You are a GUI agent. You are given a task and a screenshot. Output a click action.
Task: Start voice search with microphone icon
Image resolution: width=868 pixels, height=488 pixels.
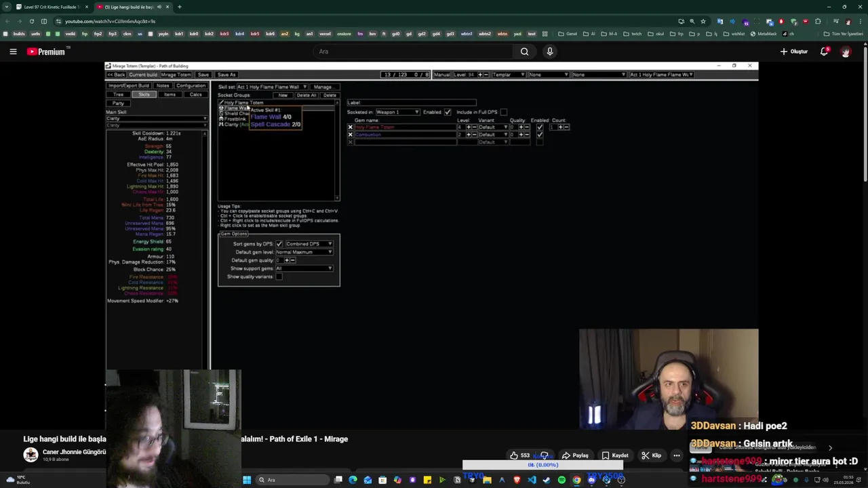(550, 52)
